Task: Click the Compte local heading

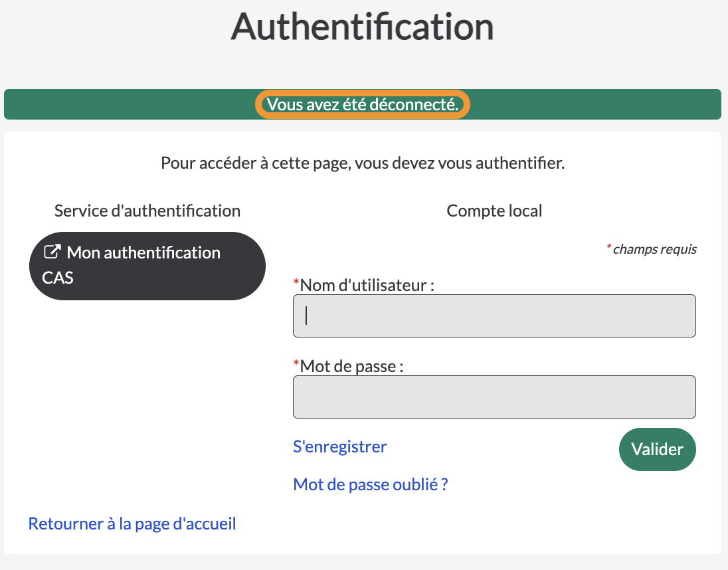Action: pyautogui.click(x=494, y=211)
